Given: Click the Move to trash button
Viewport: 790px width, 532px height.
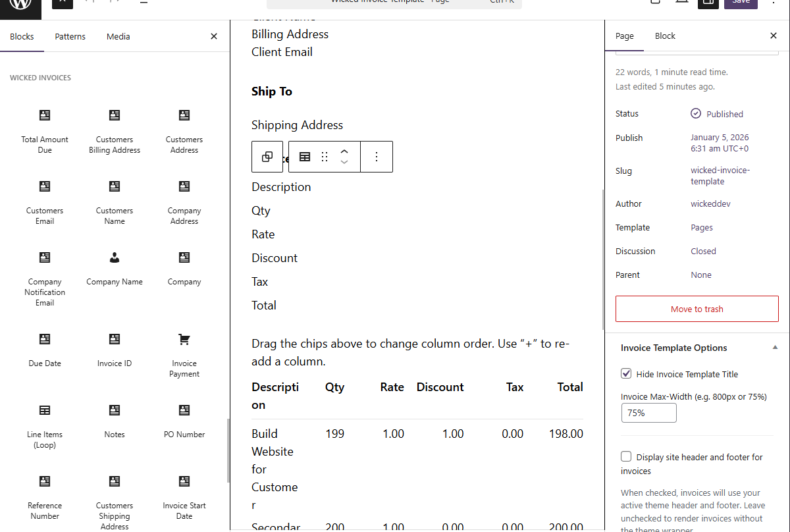Looking at the screenshot, I should (697, 309).
